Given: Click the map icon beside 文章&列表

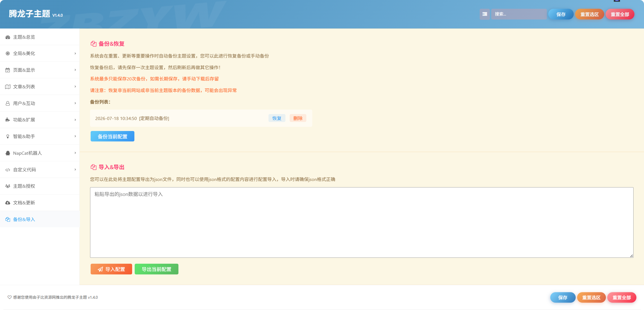Looking at the screenshot, I should tap(8, 87).
